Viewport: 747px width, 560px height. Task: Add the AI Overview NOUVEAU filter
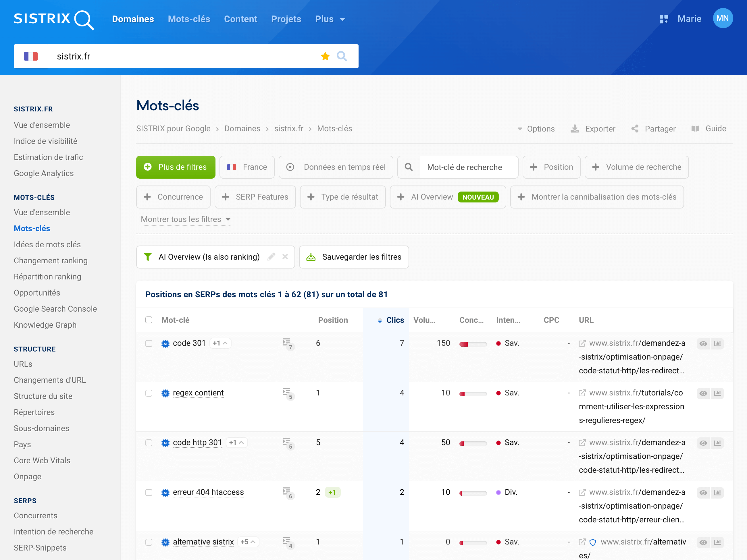[x=447, y=197]
